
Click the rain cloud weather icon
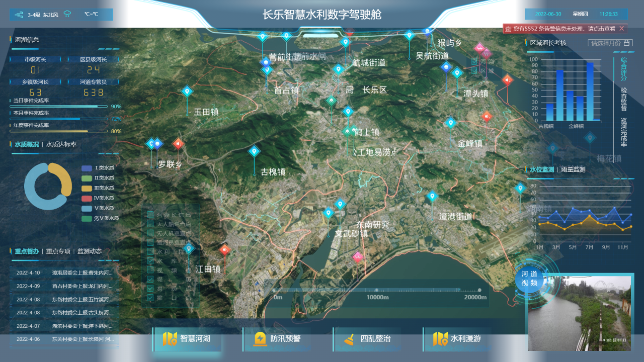[67, 15]
